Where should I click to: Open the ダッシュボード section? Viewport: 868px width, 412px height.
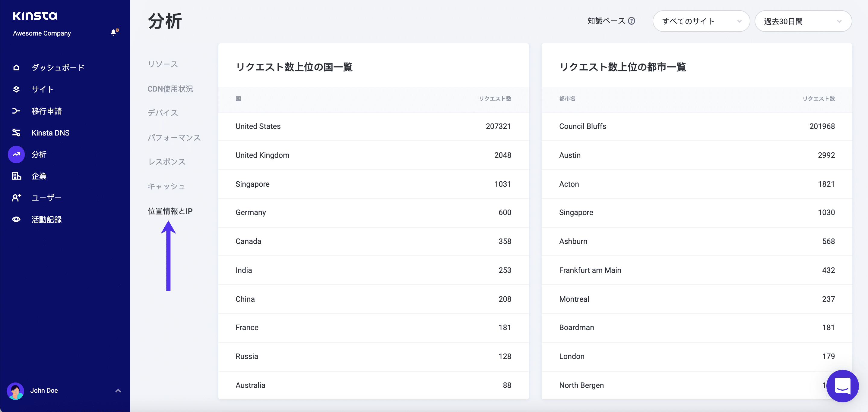(58, 67)
